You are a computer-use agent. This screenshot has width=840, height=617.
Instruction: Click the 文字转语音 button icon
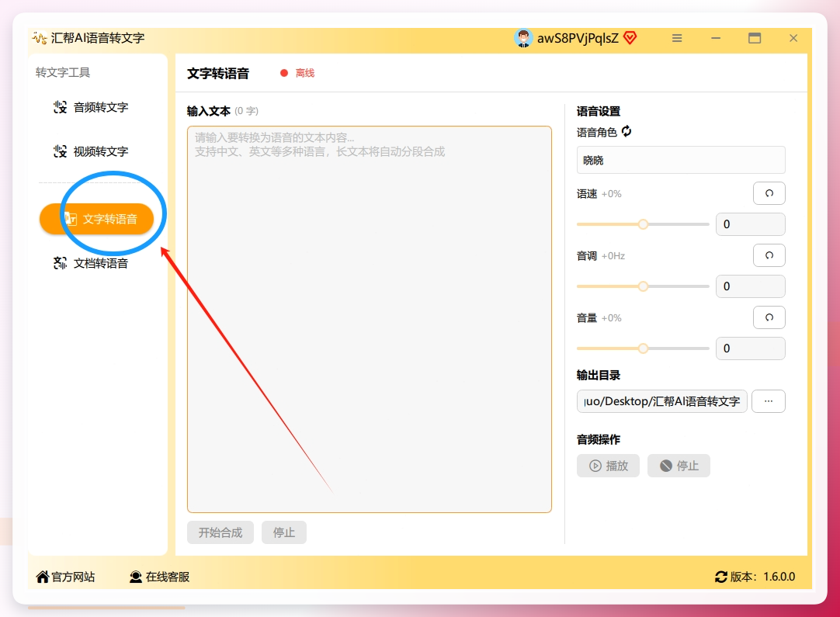(70, 219)
